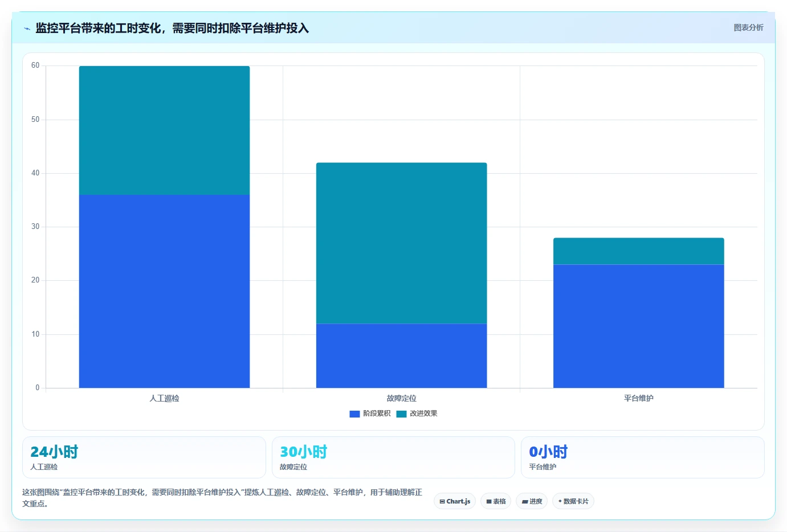This screenshot has width=787, height=532.
Task: Select the Chart.js tag chip
Action: pos(455,501)
